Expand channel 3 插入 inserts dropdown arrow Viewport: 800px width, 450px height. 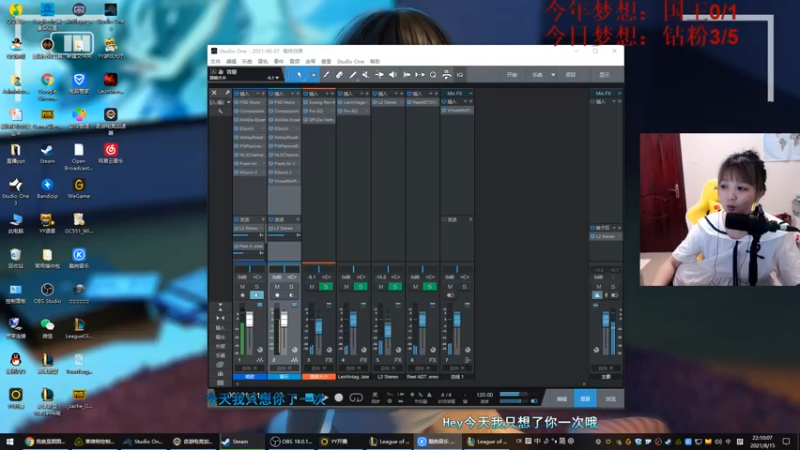tap(327, 93)
